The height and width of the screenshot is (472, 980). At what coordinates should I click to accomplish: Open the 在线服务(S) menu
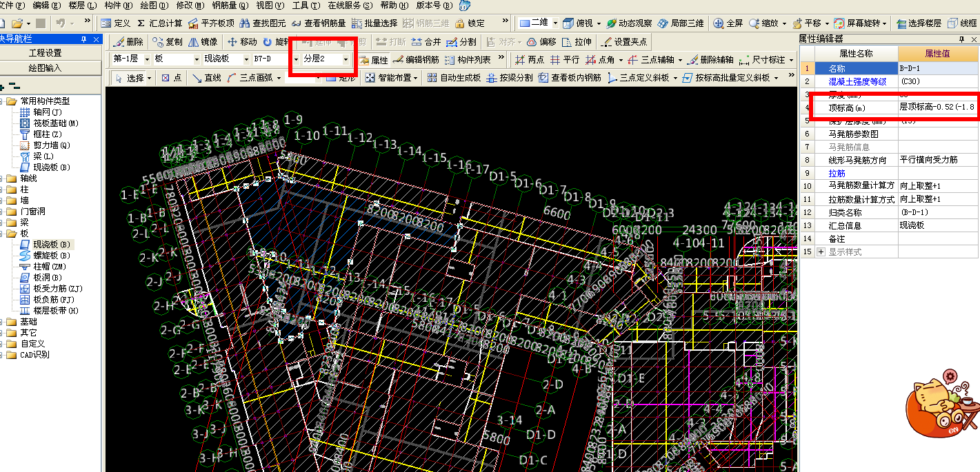click(350, 6)
